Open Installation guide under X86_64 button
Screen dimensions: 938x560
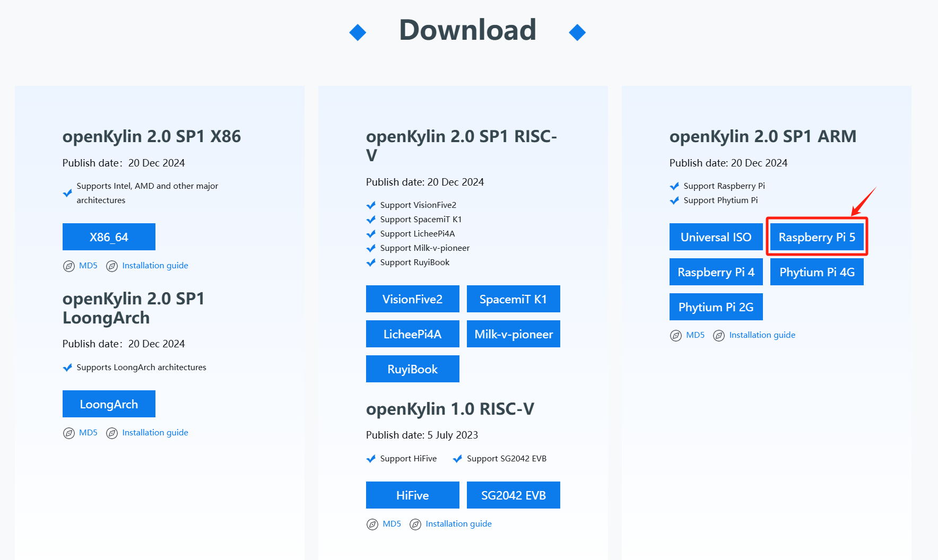pyautogui.click(x=155, y=266)
